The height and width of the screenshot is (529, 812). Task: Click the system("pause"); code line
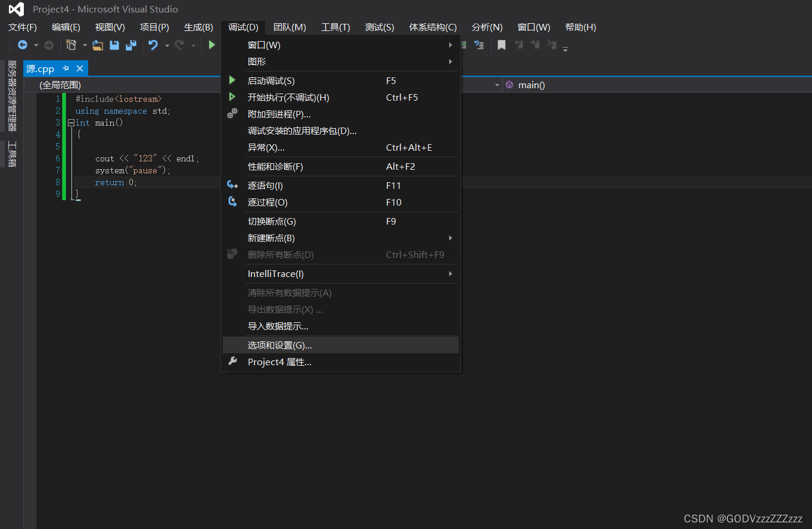[133, 170]
